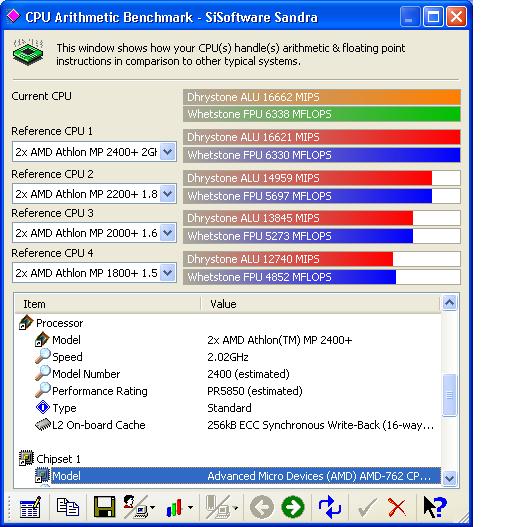The height and width of the screenshot is (527, 512).
Task: Select the L2 On-board Cache row
Action: tap(228, 425)
